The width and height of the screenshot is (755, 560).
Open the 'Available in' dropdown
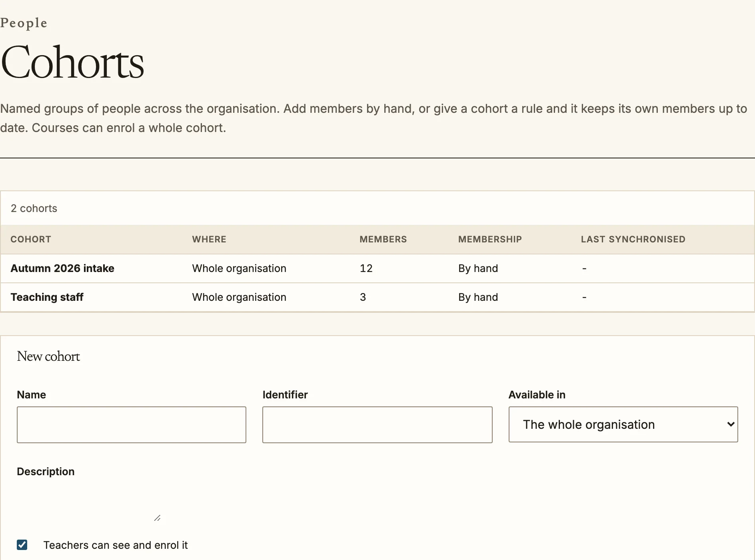(623, 424)
